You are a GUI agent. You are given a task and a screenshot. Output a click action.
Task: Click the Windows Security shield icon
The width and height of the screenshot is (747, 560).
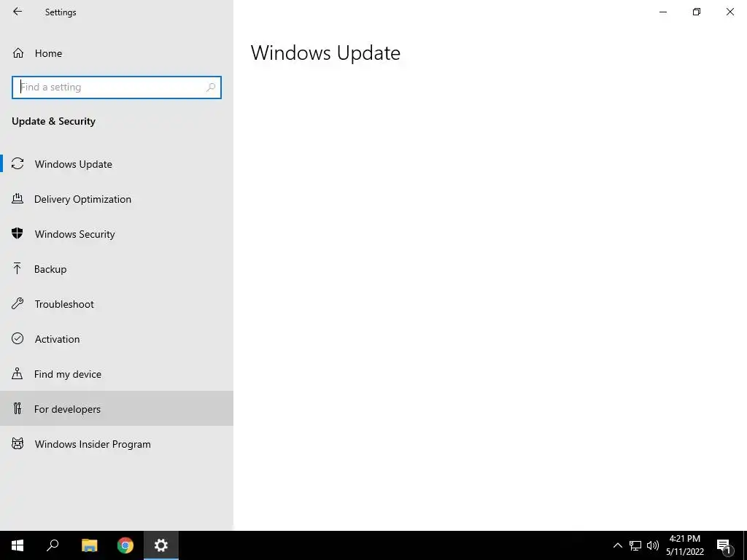18,233
